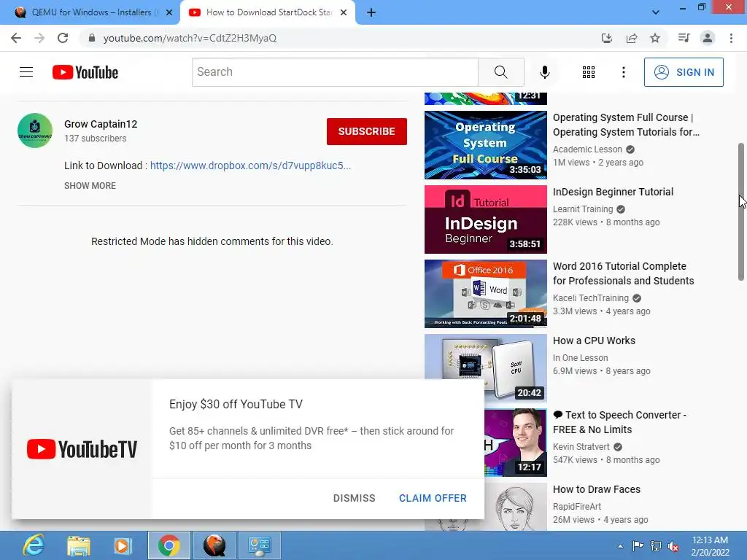Launch Internet Explorer from taskbar
The width and height of the screenshot is (747, 560).
tap(34, 545)
